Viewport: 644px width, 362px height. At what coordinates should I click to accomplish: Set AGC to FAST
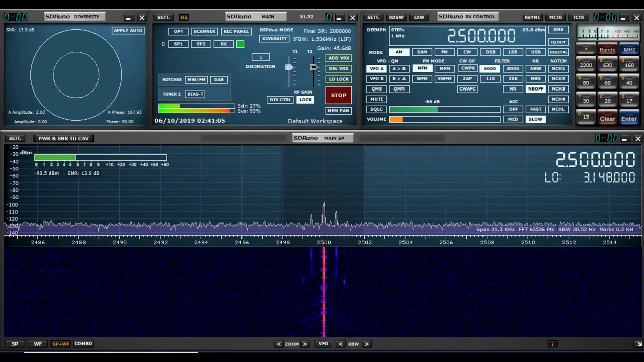[x=536, y=109]
